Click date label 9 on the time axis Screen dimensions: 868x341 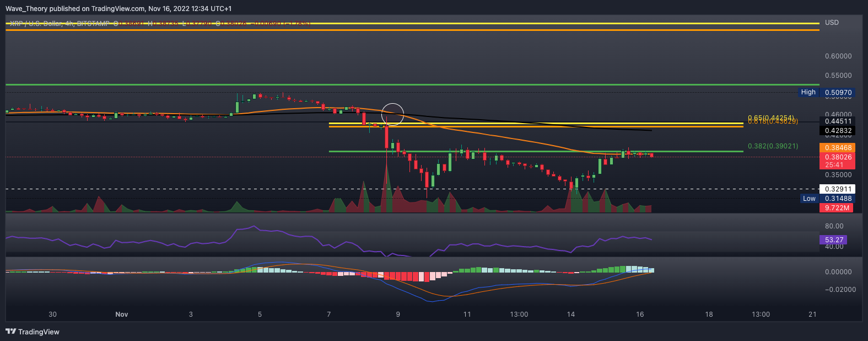398,315
